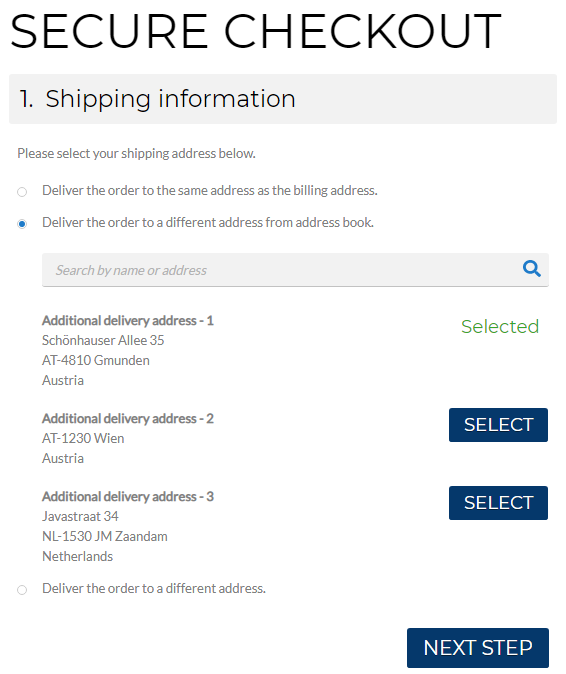
Task: Click the Javastraat 34 address line
Action: [80, 516]
